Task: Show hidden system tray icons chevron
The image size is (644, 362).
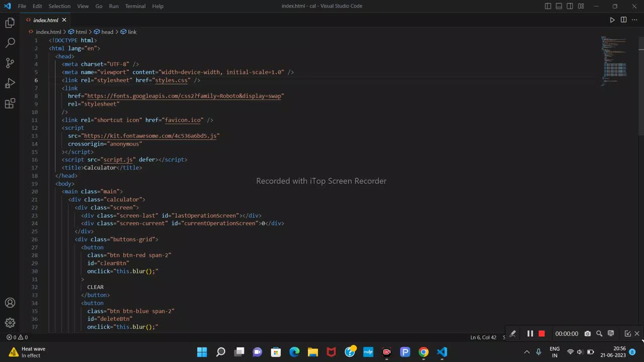Action: point(527,352)
